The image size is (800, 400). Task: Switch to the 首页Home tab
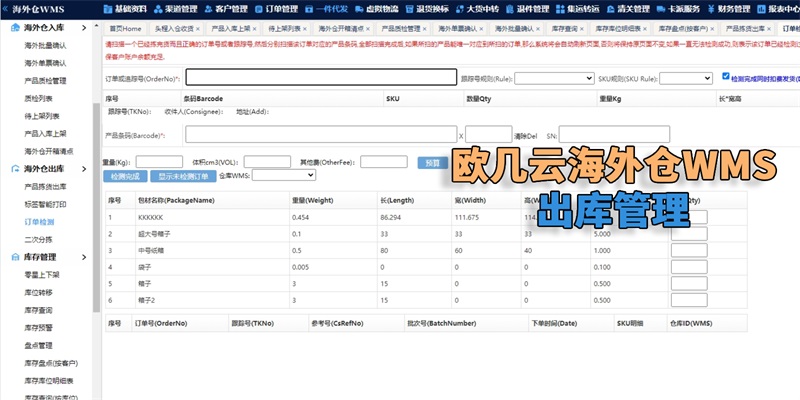pyautogui.click(x=125, y=29)
